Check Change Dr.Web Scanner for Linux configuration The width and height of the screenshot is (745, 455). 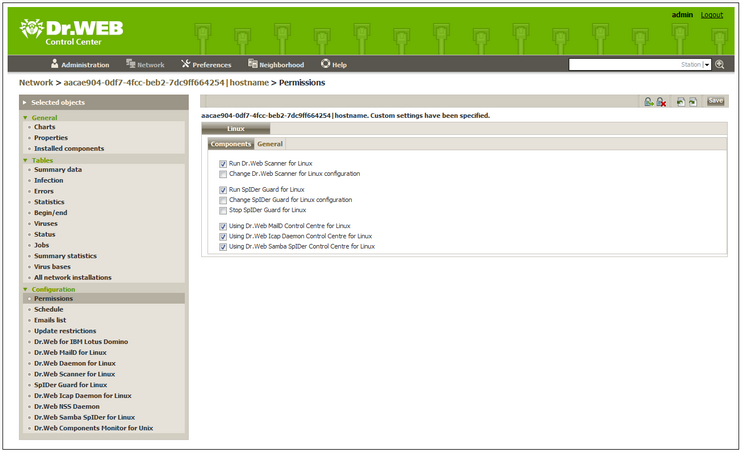pos(223,174)
